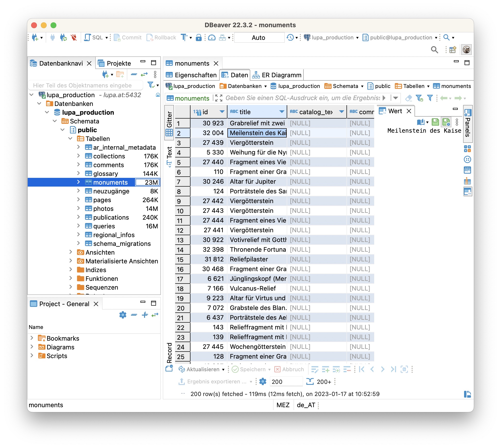Image resolution: width=501 pixels, height=448 pixels.
Task: Click the settings gear beside the fetch size field
Action: [x=263, y=381]
